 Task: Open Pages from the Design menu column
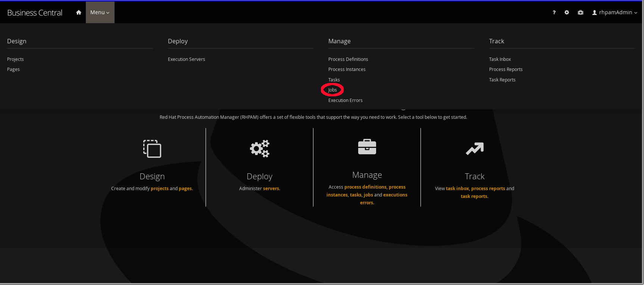pyautogui.click(x=13, y=69)
